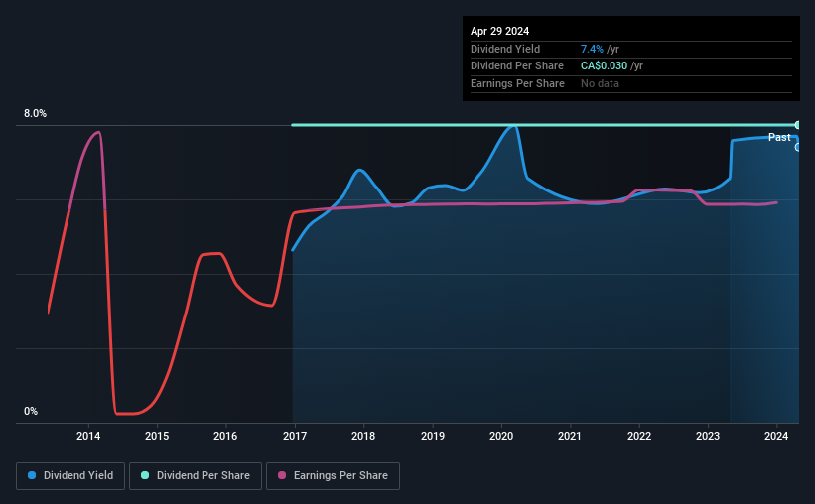Image resolution: width=815 pixels, height=504 pixels.
Task: Click the teal endpoint marker on dividend line
Action: point(797,125)
